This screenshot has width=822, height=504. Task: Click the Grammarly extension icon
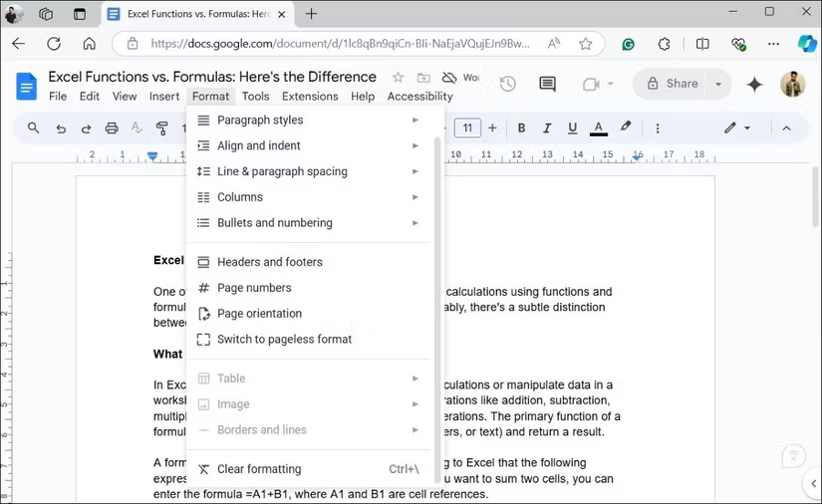pos(628,44)
